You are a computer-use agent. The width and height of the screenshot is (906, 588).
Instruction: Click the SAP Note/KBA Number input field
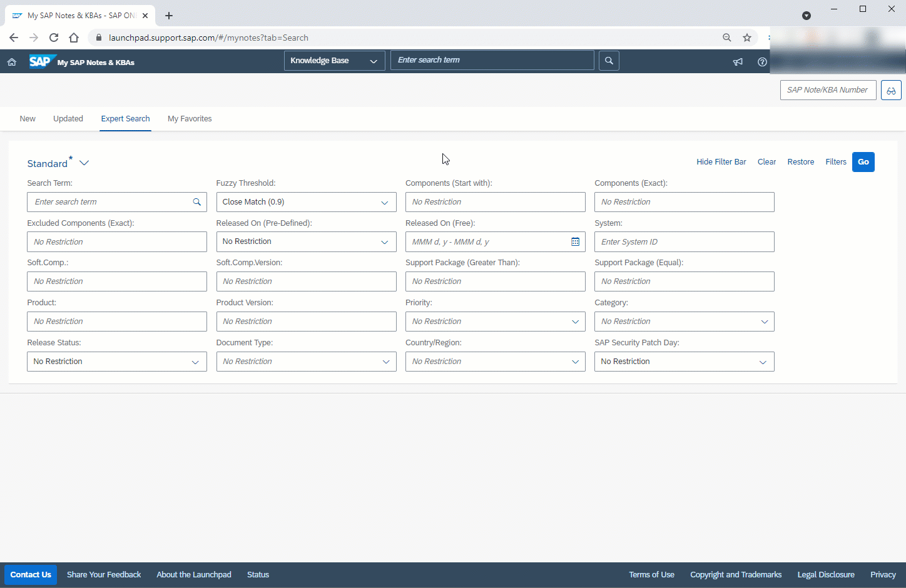[x=827, y=90]
